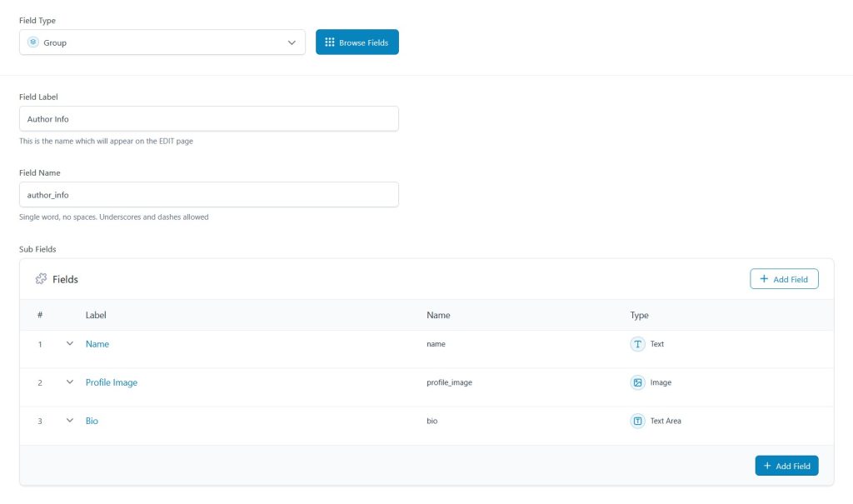Click the profile_image name cell
The width and height of the screenshot is (853, 504).
[449, 382]
